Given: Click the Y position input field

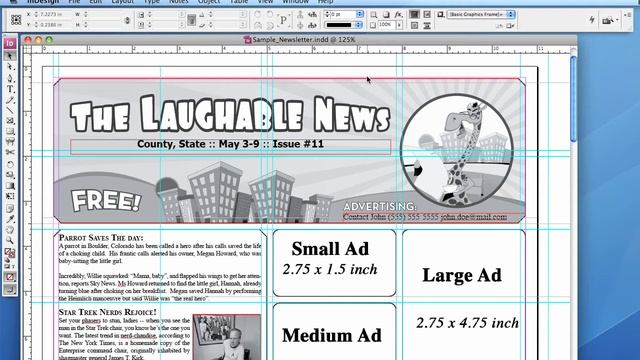Looking at the screenshot, I should tap(55, 25).
